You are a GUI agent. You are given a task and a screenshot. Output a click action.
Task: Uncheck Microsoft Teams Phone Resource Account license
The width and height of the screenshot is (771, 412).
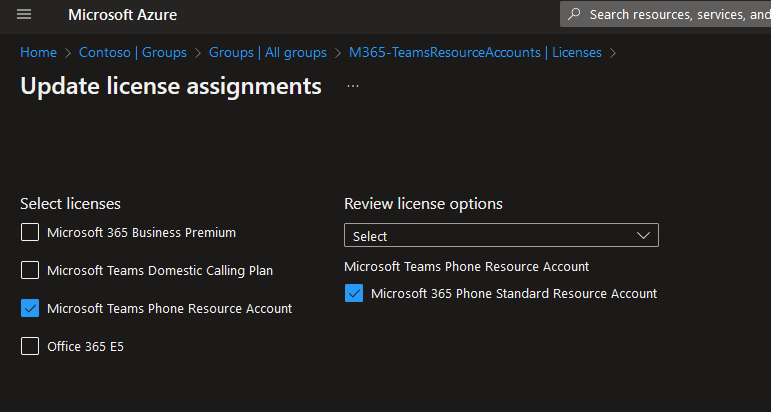click(30, 308)
